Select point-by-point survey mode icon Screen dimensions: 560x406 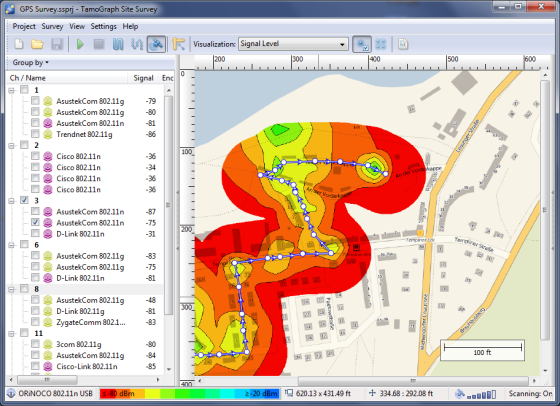[x=137, y=44]
